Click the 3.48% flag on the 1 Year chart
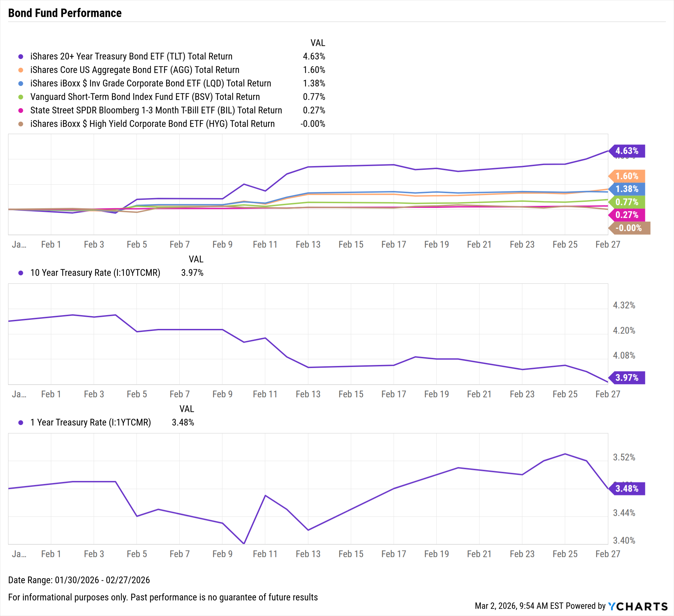The width and height of the screenshot is (674, 616). (627, 489)
